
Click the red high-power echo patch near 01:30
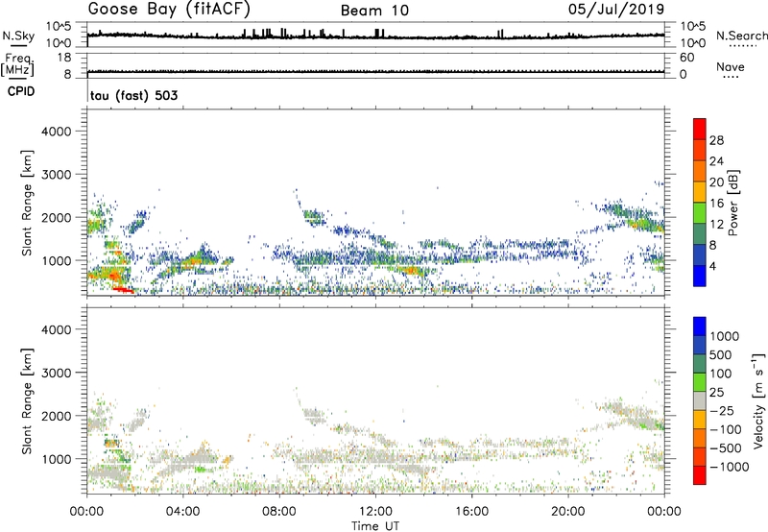123,290
